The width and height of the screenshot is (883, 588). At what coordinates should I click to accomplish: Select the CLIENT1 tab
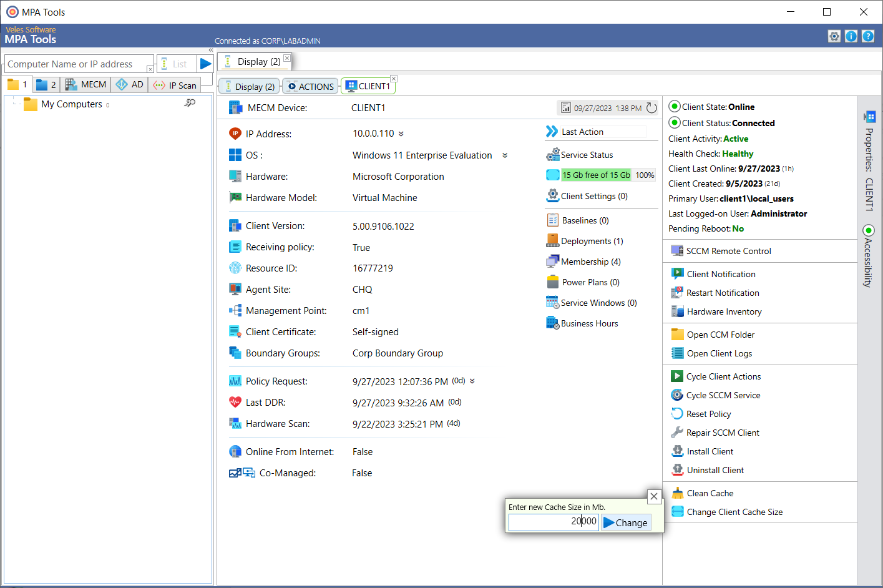[368, 86]
